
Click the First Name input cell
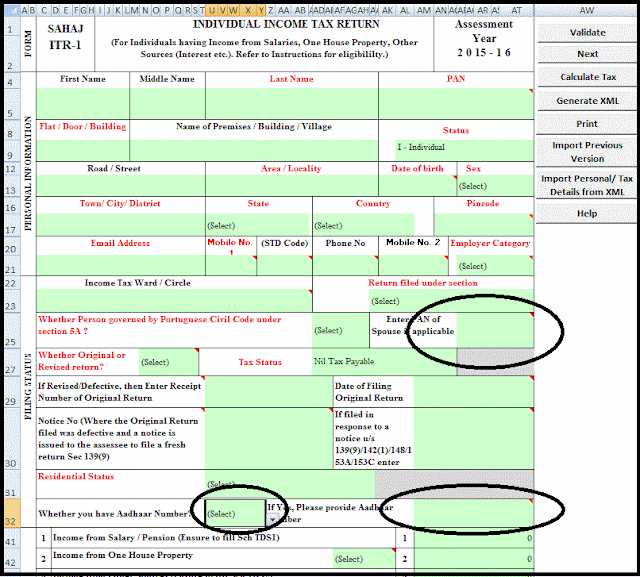(83, 104)
